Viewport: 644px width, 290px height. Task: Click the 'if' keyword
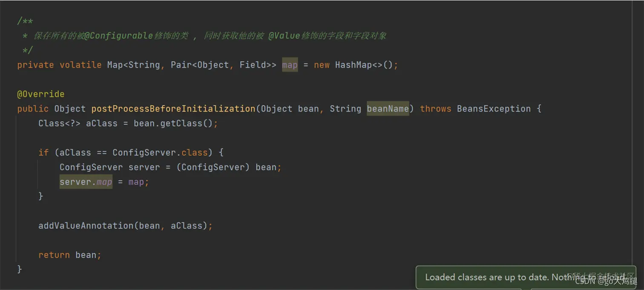pos(43,153)
